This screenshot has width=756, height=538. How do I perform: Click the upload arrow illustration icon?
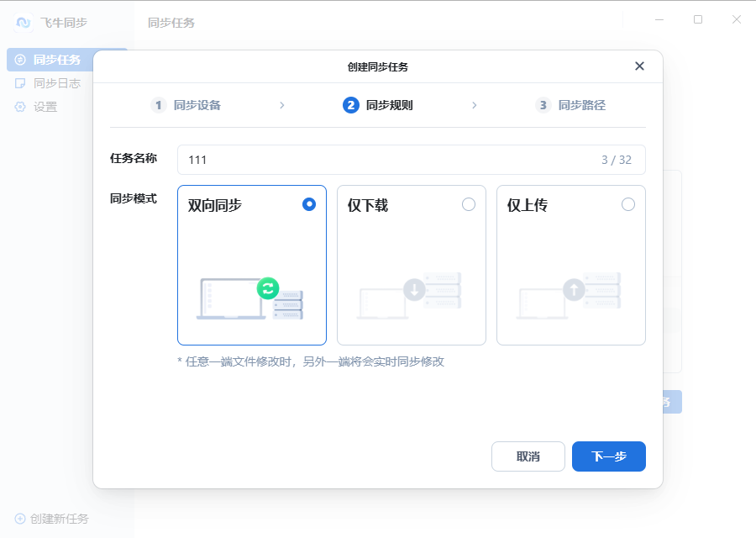pyautogui.click(x=574, y=290)
